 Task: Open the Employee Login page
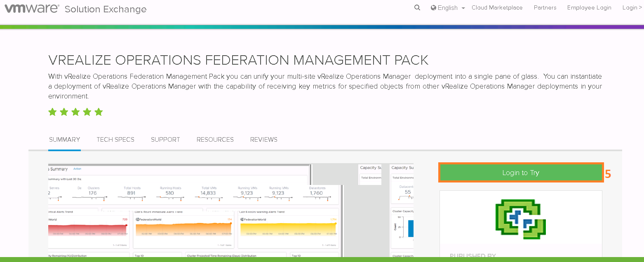tap(589, 7)
